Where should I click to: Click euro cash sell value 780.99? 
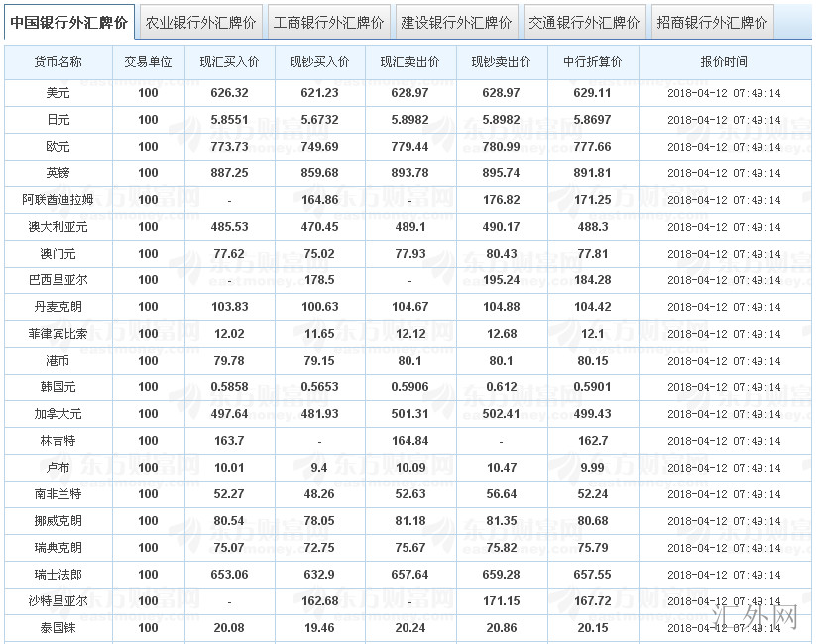coord(501,147)
